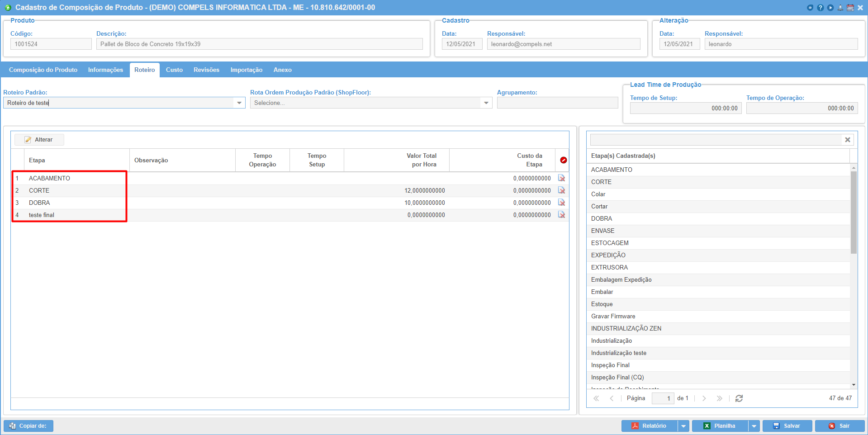Open the Importação tab
Screen dimensions: 868x435
click(247, 70)
